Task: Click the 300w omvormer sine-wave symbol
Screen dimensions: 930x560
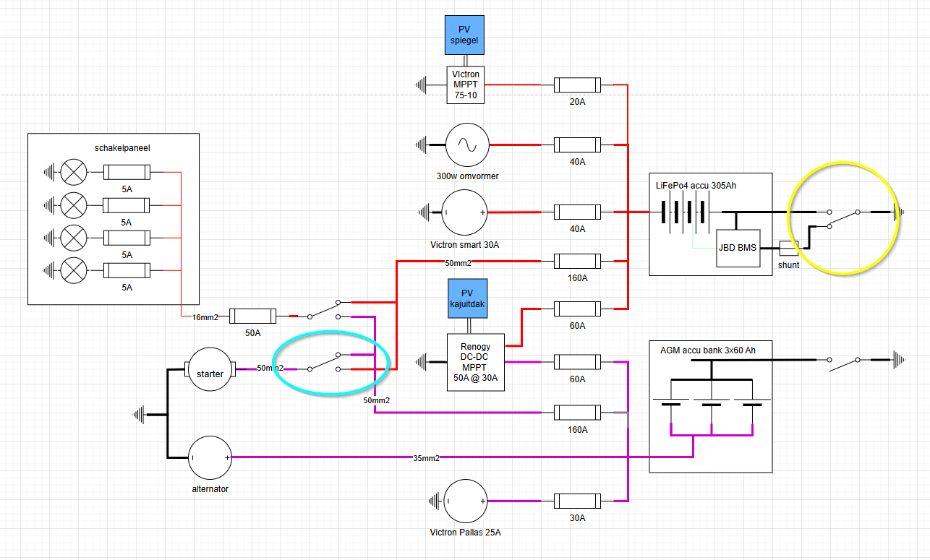Action: tap(467, 145)
